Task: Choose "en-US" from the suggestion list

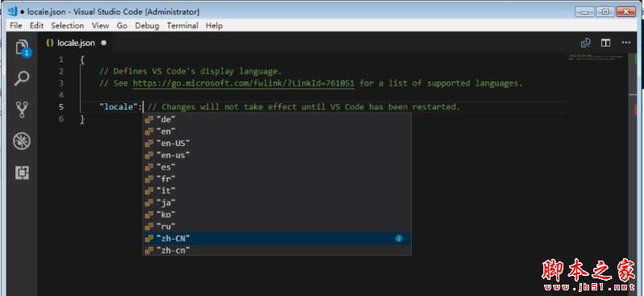Action: [276, 144]
